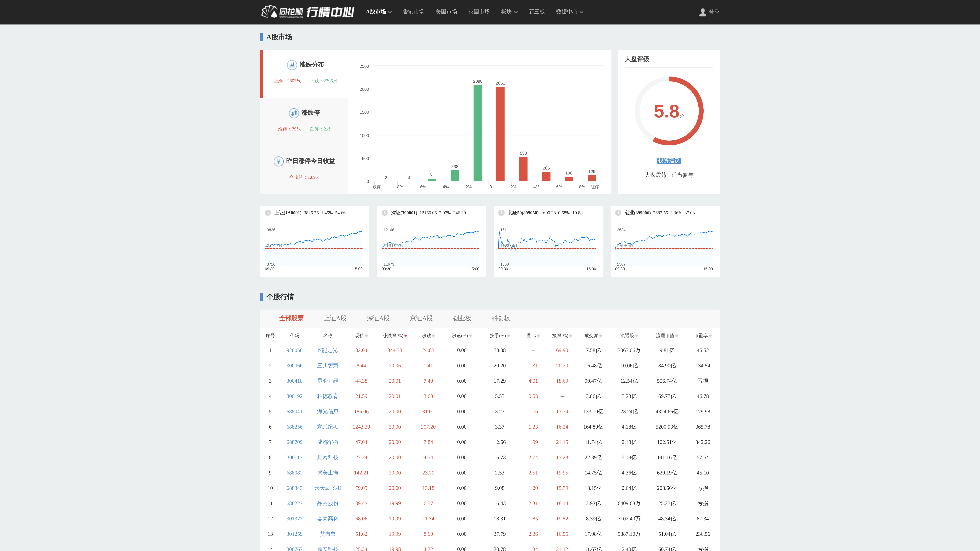
Task: Expand the 板块 dropdown menu
Action: point(509,12)
